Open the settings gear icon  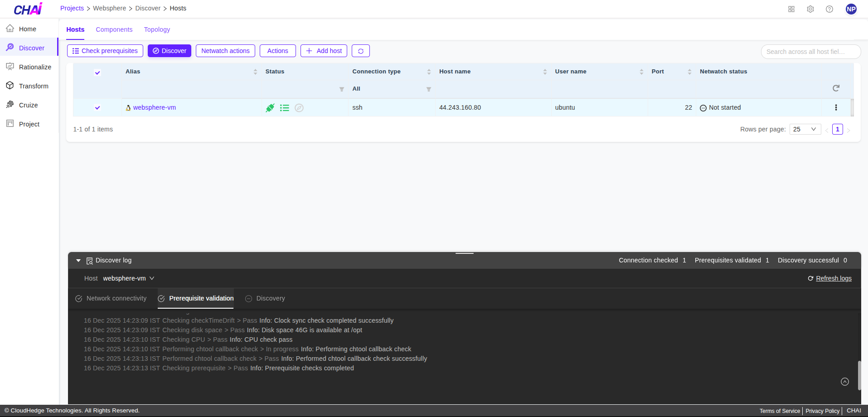pos(810,9)
